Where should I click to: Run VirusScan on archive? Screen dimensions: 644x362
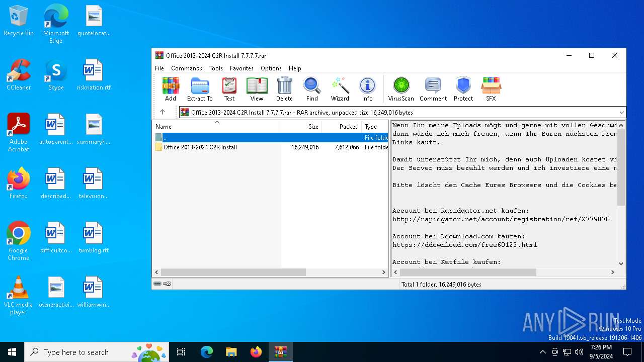(x=401, y=89)
